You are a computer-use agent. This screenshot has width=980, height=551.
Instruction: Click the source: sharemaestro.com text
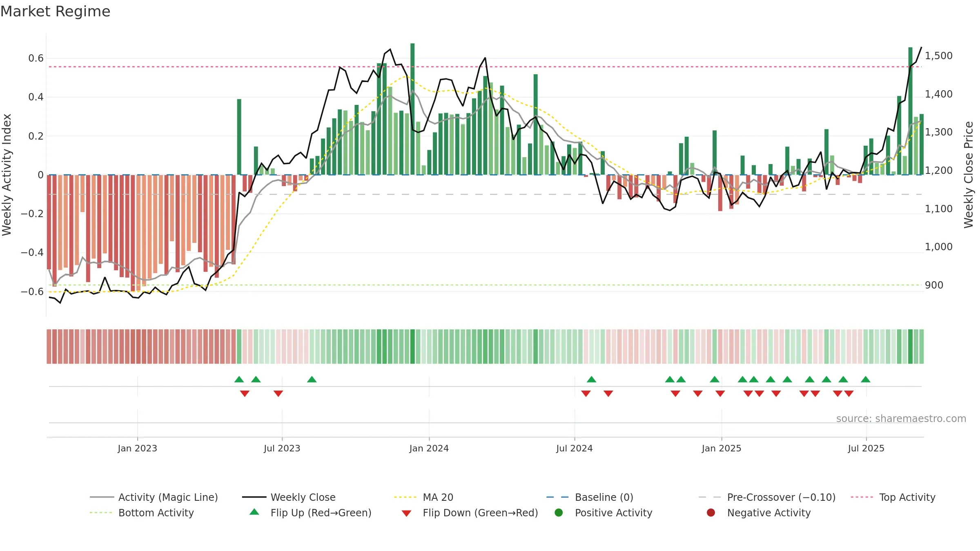901,419
